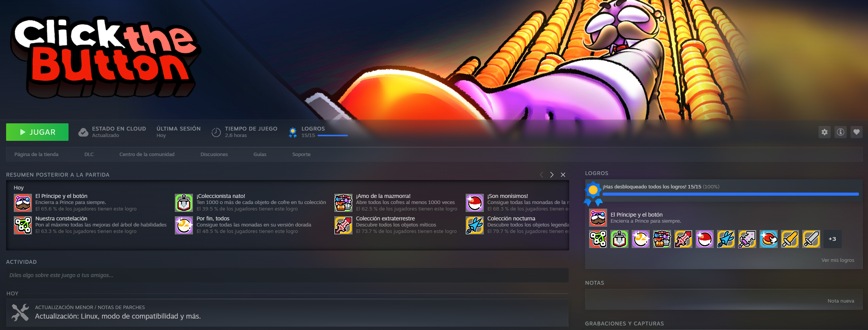Screen dimensions: 868x330
Task: Go to next post-game summary page
Action: [552, 175]
